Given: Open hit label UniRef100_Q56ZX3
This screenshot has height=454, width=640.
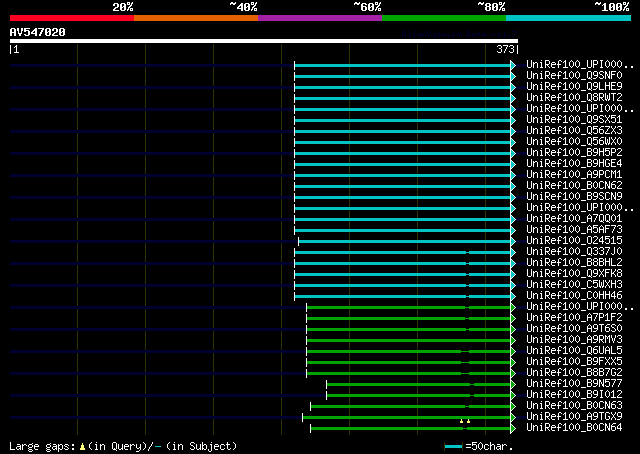Looking at the screenshot, I should [x=574, y=131].
